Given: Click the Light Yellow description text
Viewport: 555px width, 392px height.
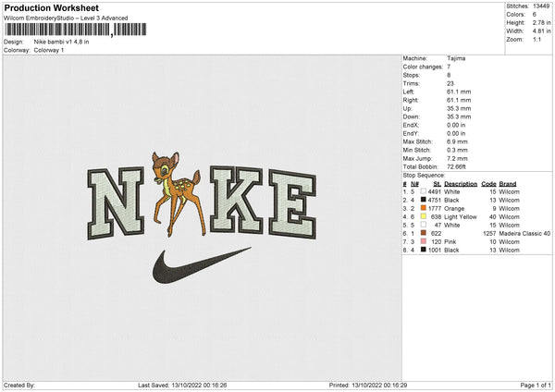Looking at the screenshot, I should pyautogui.click(x=461, y=217).
